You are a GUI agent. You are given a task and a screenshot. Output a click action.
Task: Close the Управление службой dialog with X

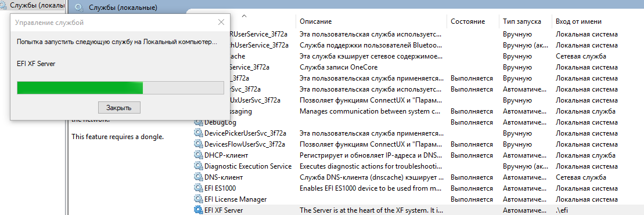[221, 22]
